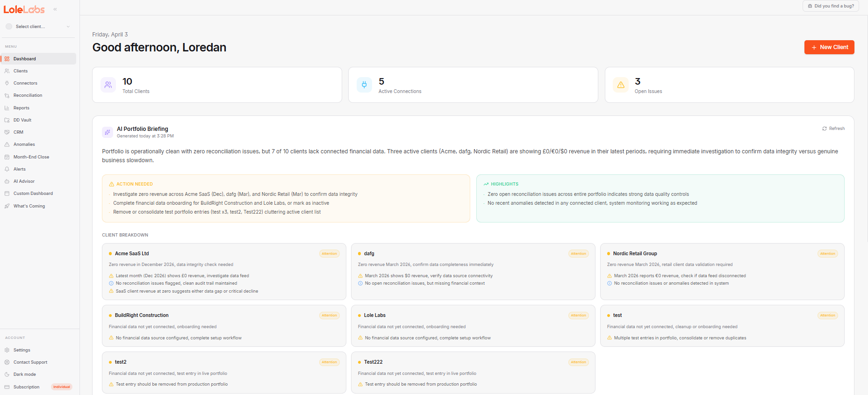Click the Connectors plug icon in sidebar
The height and width of the screenshot is (395, 868).
click(x=7, y=83)
